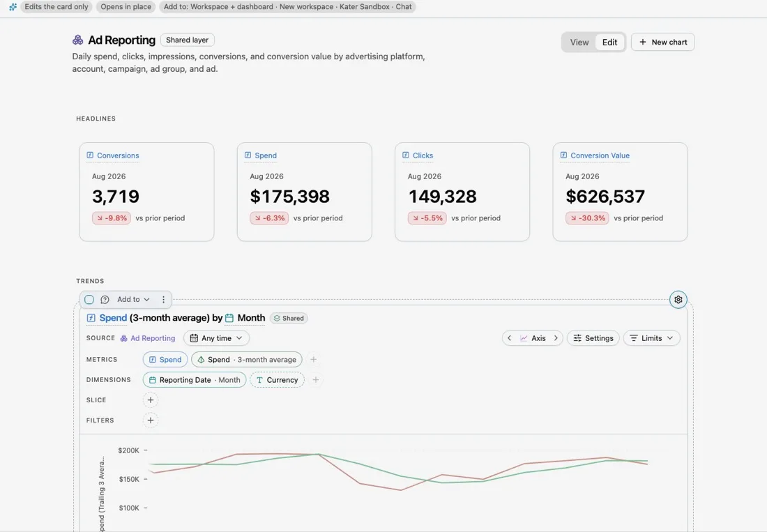Select the Spend metric chip
This screenshot has height=532, width=767.
coord(165,359)
